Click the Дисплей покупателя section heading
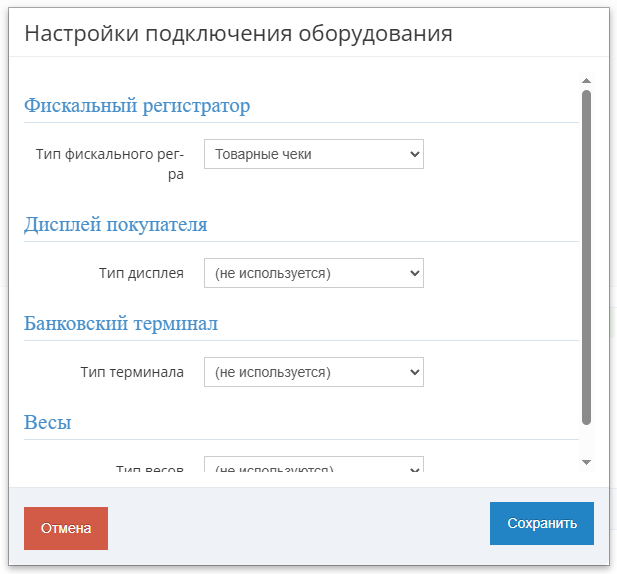The height and width of the screenshot is (574, 617). tap(116, 225)
